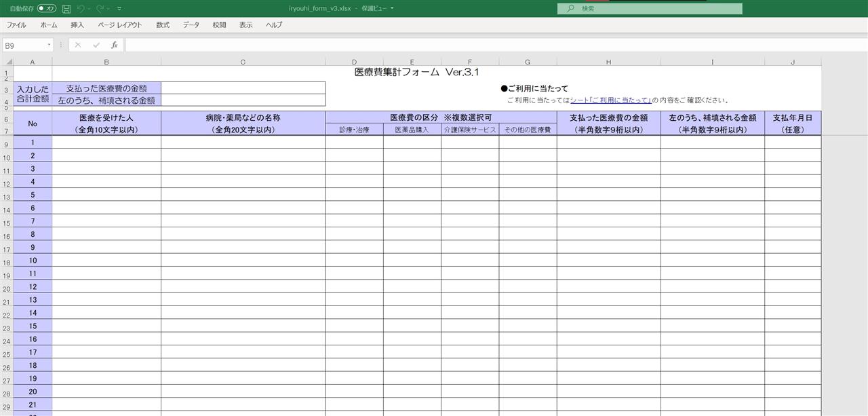Click into the formula bar input
The image size is (868, 416).
coord(495,45)
